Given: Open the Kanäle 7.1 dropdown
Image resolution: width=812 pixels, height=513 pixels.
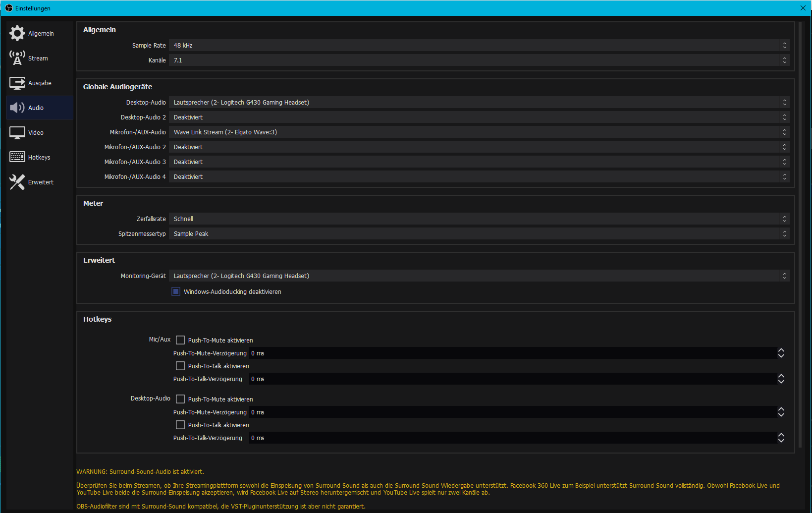Looking at the screenshot, I should pyautogui.click(x=479, y=60).
